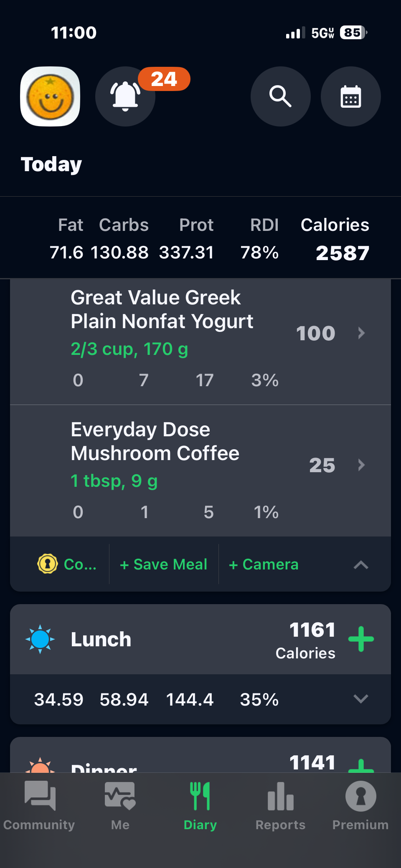Tap the orange smiley profile avatar
The height and width of the screenshot is (868, 401).
50,96
